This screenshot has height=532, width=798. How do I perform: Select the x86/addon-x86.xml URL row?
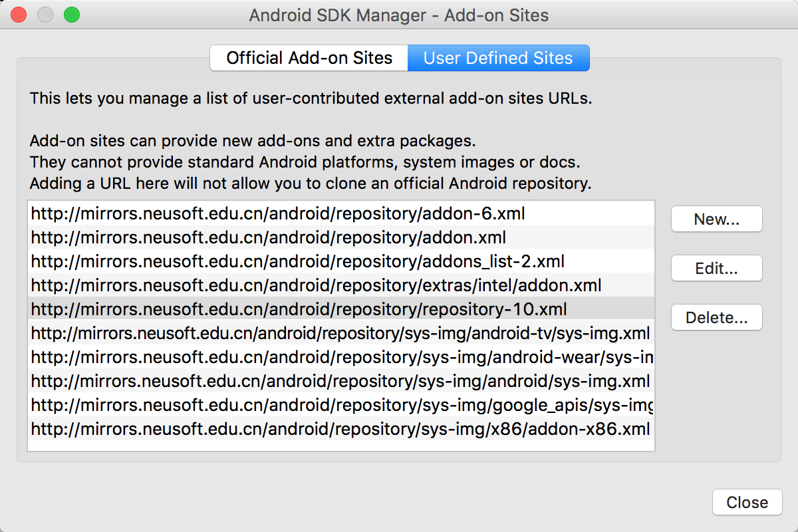pos(341,428)
